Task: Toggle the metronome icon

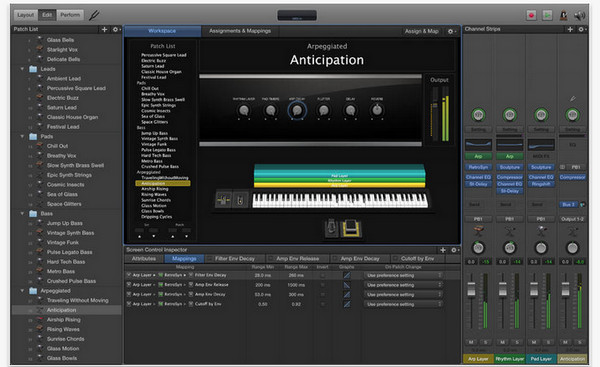Action: (564, 15)
